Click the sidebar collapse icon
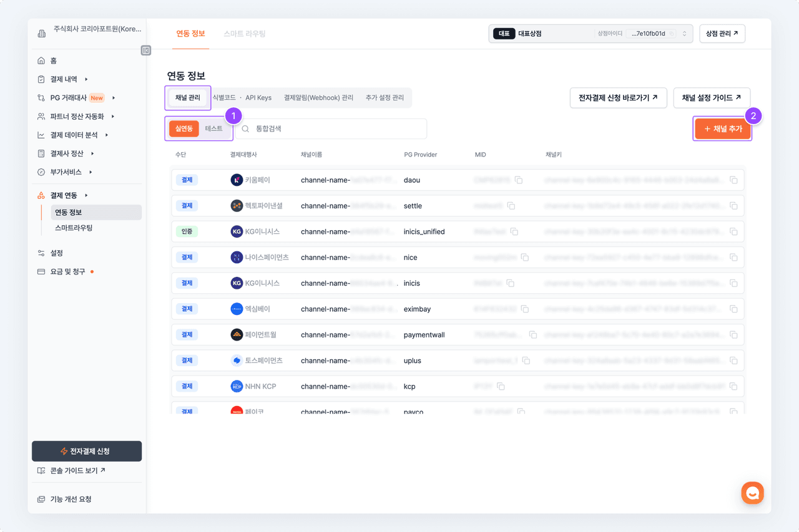This screenshot has width=799, height=532. point(146,51)
